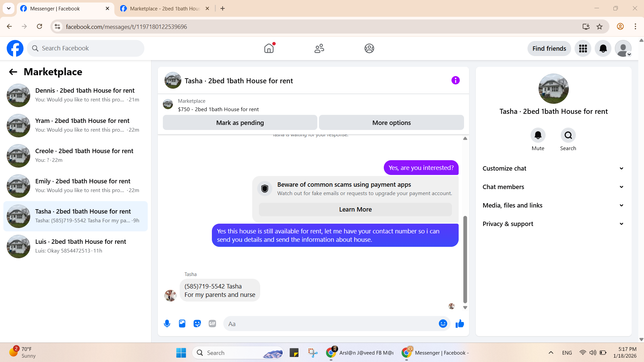The height and width of the screenshot is (362, 644).
Task: Open the weather widget showing 70°F
Action: 22,353
